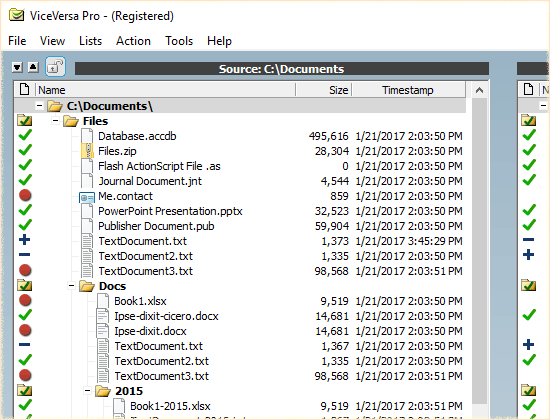Click the Target pane file icon column header
Image resolution: width=550 pixels, height=420 pixels.
coord(529,90)
